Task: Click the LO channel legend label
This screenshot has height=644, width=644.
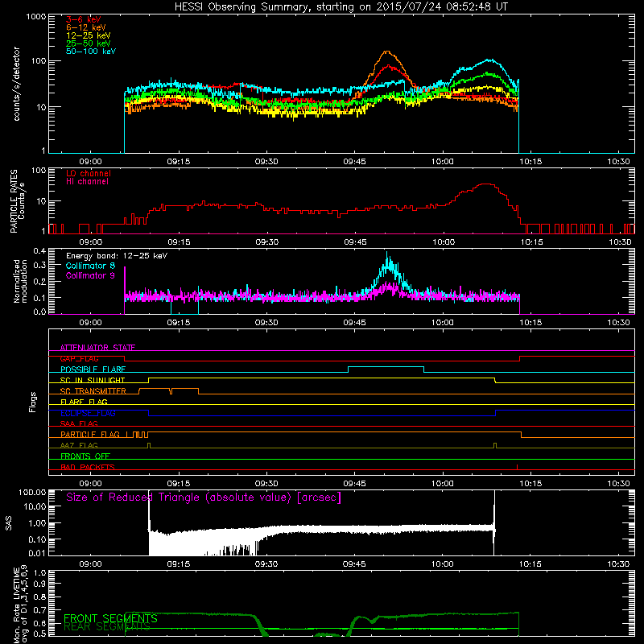Action: [x=89, y=173]
